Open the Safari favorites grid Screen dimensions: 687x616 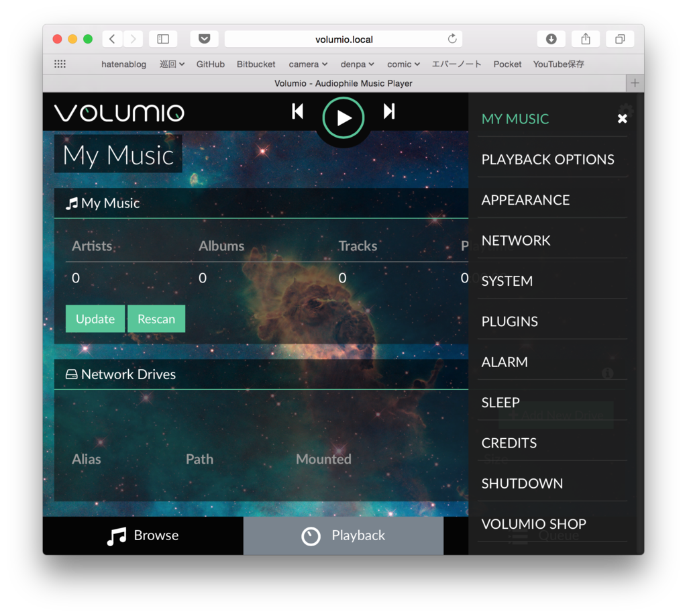click(60, 64)
